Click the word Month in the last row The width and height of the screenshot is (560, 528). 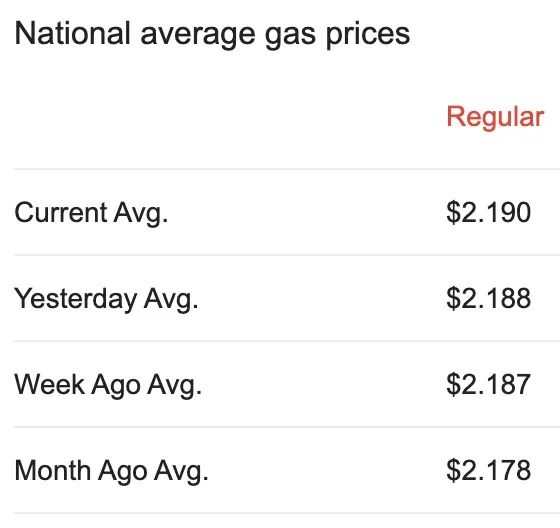[x=52, y=470]
